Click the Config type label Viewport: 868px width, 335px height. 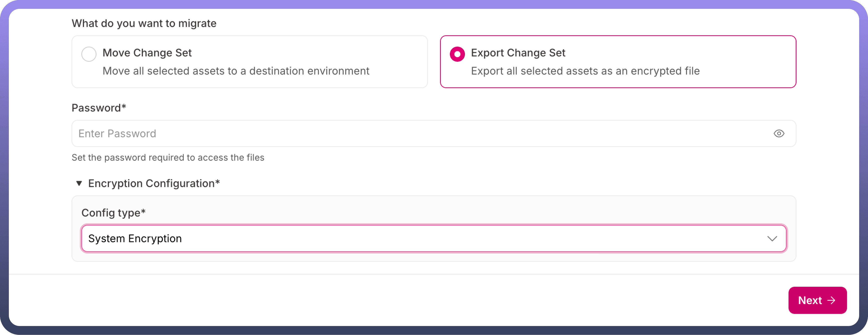113,213
